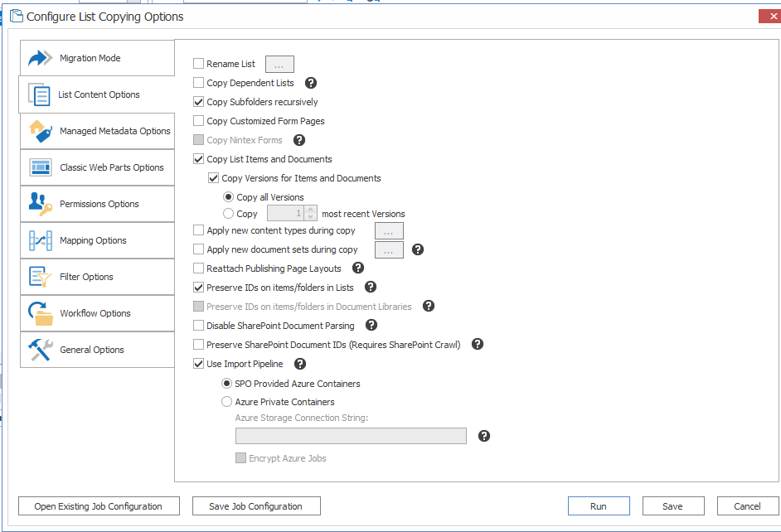Click the Azure Storage Connection String field
This screenshot has width=781, height=532.
tap(350, 435)
